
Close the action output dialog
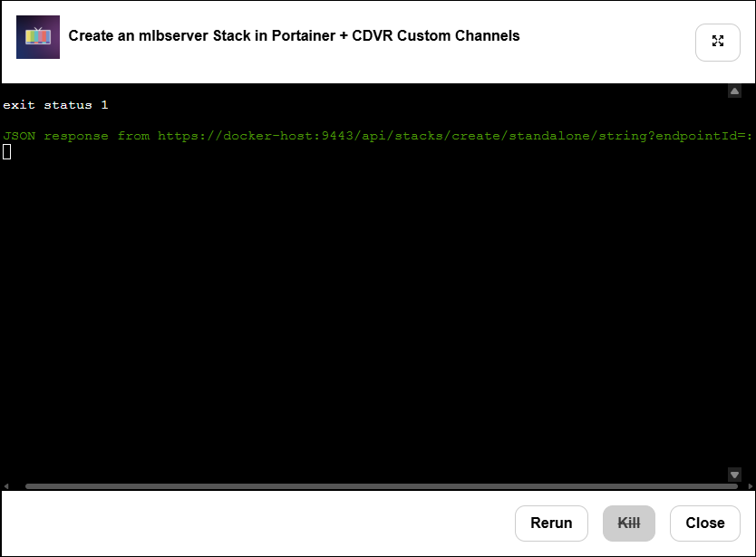(704, 523)
